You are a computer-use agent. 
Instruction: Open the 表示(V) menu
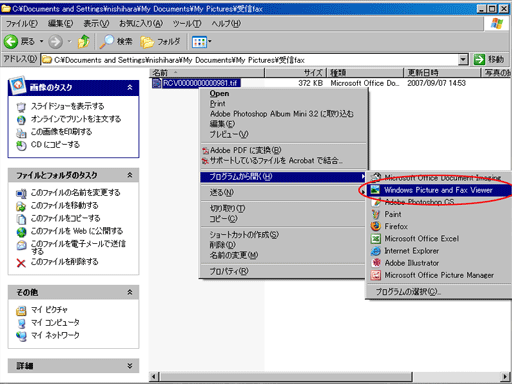click(96, 24)
